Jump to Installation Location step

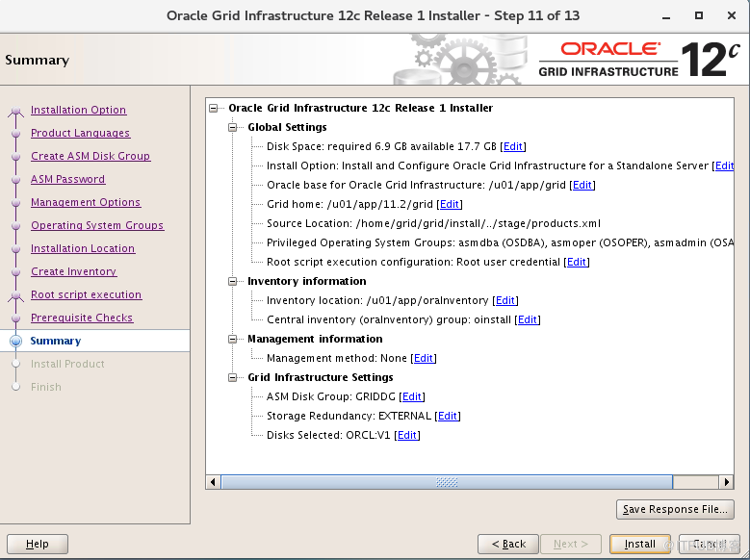83,248
